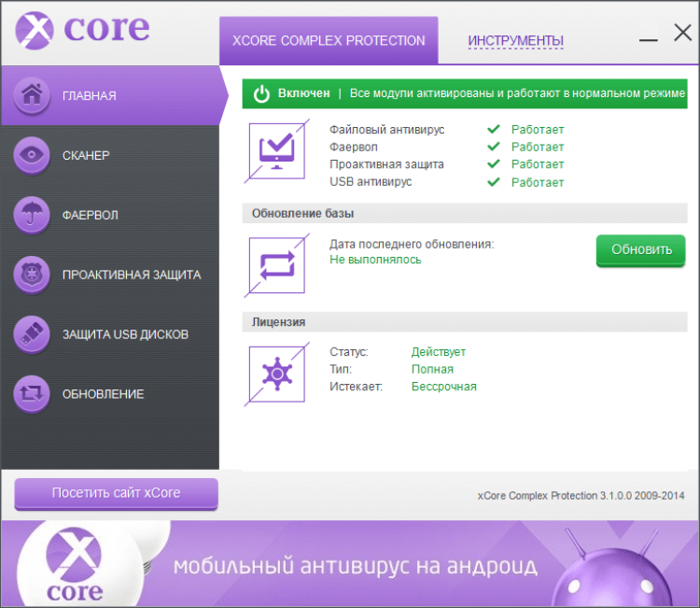Select ЗАЩИТА USB ДИСКОВ menu item

pos(110,334)
